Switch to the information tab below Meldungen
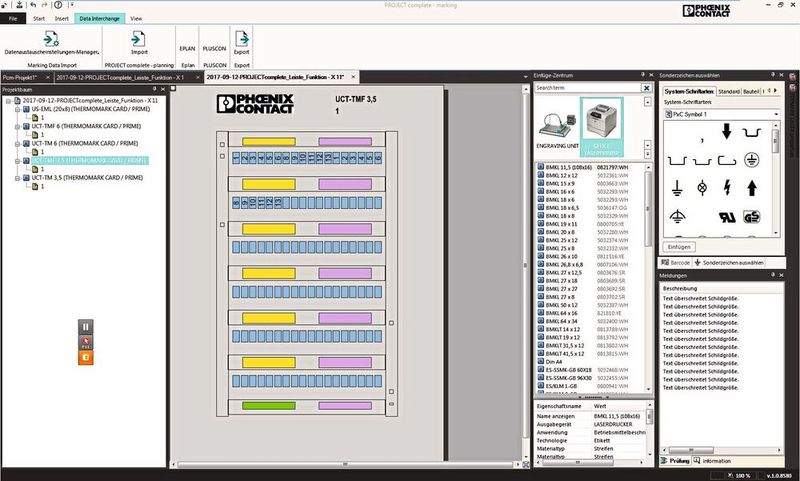Viewport: 800px width, 481px height. [712, 461]
